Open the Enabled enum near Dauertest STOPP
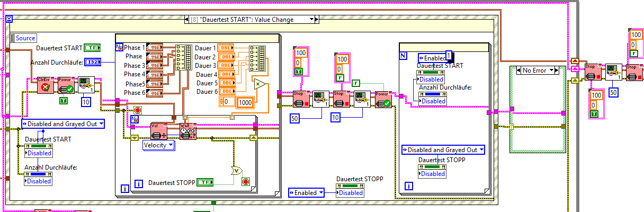 pyautogui.click(x=306, y=193)
